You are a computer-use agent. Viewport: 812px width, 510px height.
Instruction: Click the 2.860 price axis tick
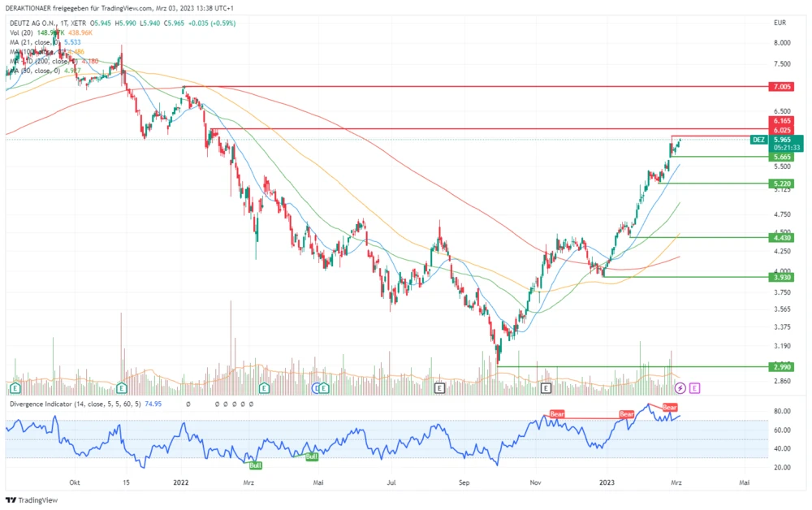coord(782,381)
